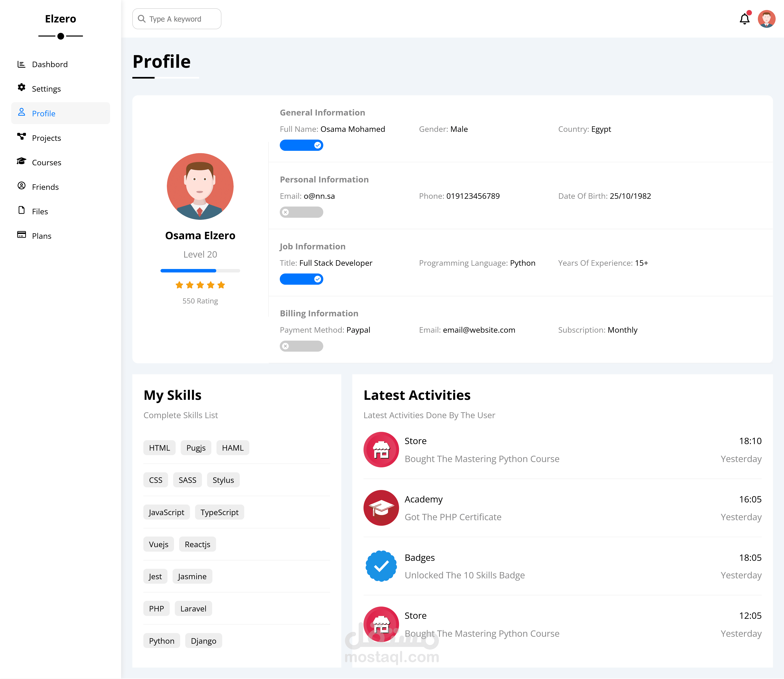784x679 pixels.
Task: Click the Level 20 progress bar
Action: [x=200, y=271]
